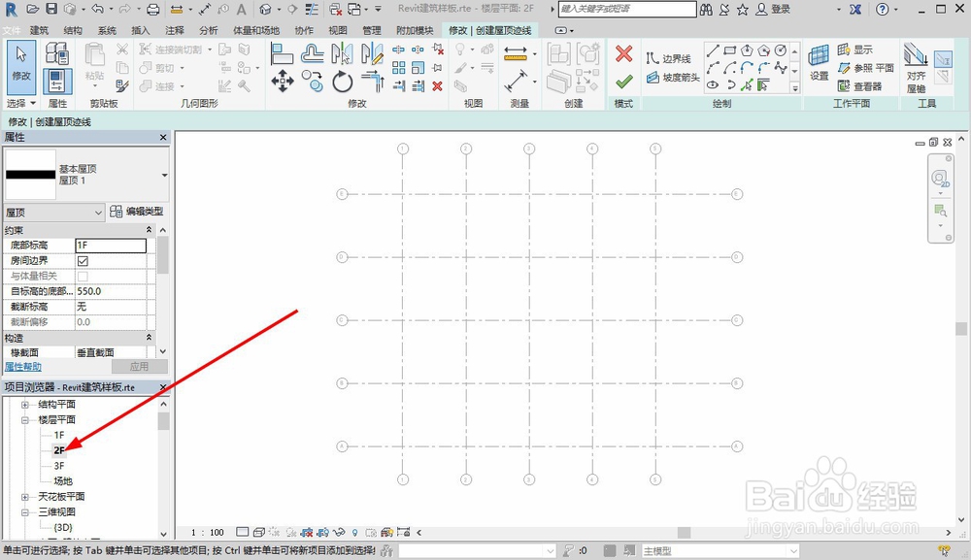The height and width of the screenshot is (560, 971).
Task: Open the 视图 ribbon tab
Action: (x=338, y=30)
